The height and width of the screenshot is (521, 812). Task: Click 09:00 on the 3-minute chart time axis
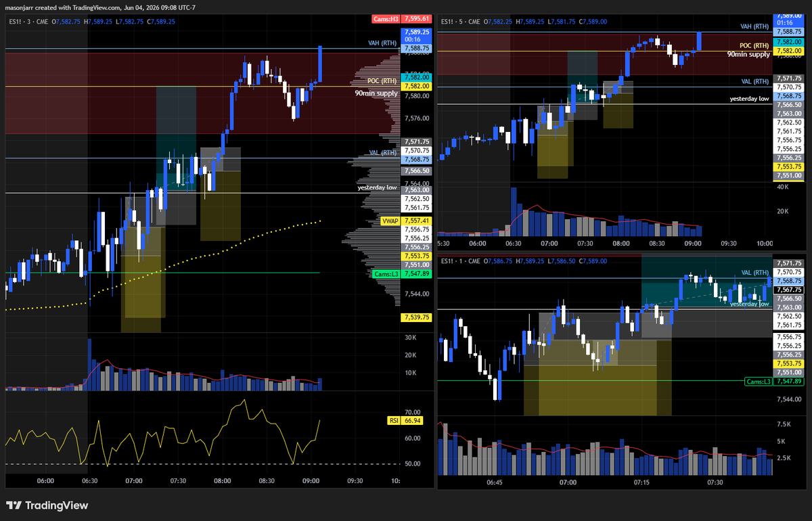point(311,481)
